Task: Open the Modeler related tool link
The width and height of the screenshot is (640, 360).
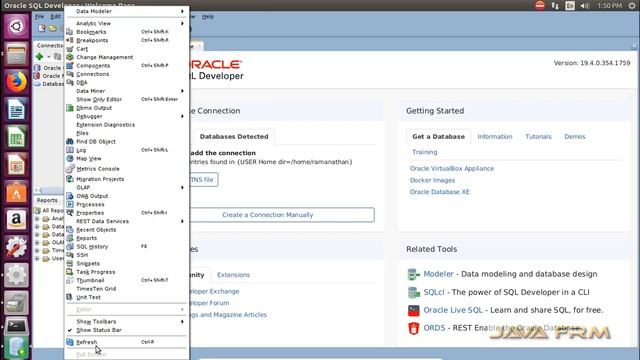Action: tap(438, 274)
